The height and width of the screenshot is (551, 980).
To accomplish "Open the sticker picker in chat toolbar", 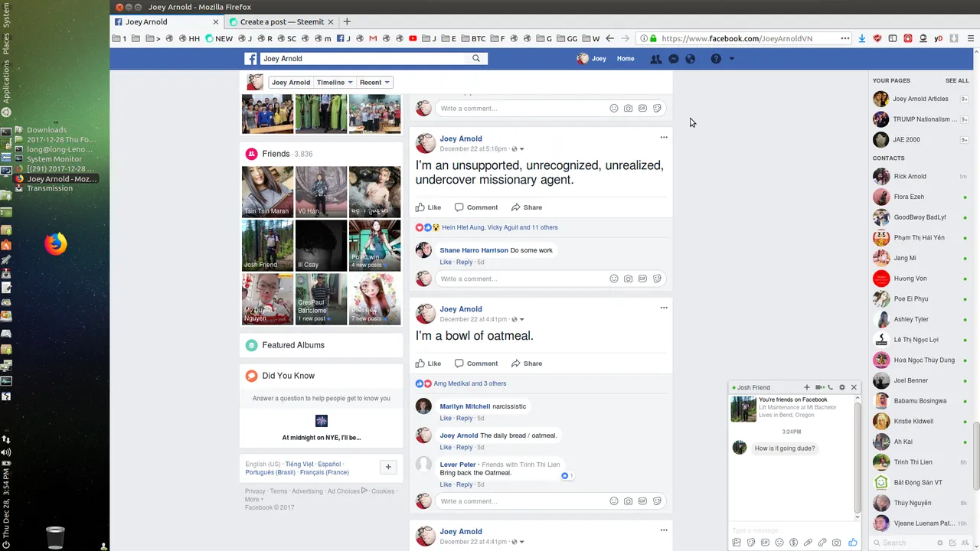I will click(751, 543).
